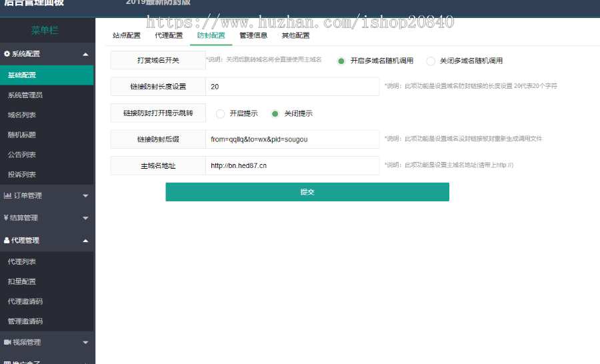Click the gear icon beside 系统配置
This screenshot has width=600, height=364.
[x=7, y=53]
